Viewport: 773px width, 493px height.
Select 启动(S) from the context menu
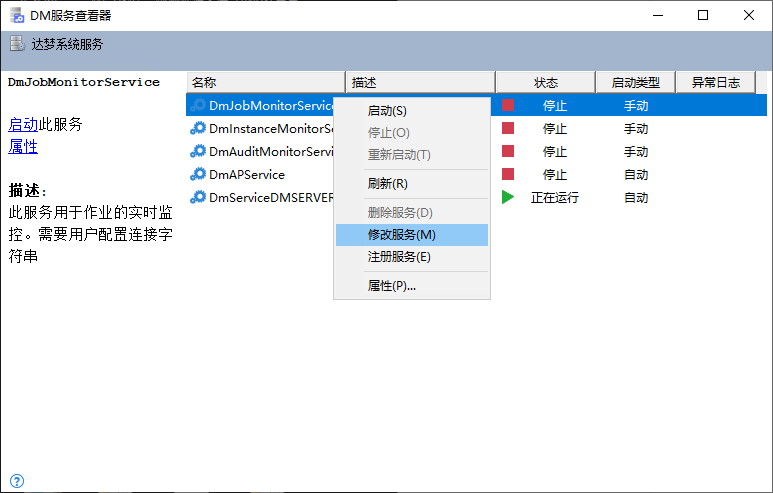click(387, 111)
